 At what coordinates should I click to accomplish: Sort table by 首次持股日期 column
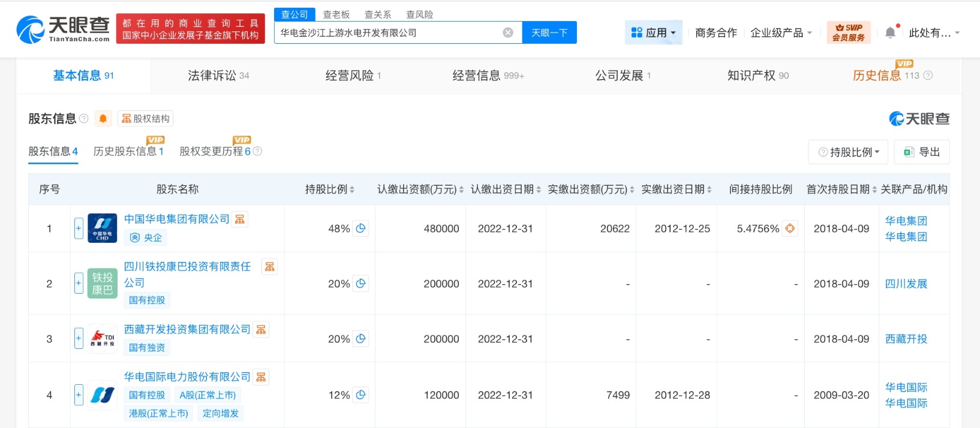click(x=841, y=189)
